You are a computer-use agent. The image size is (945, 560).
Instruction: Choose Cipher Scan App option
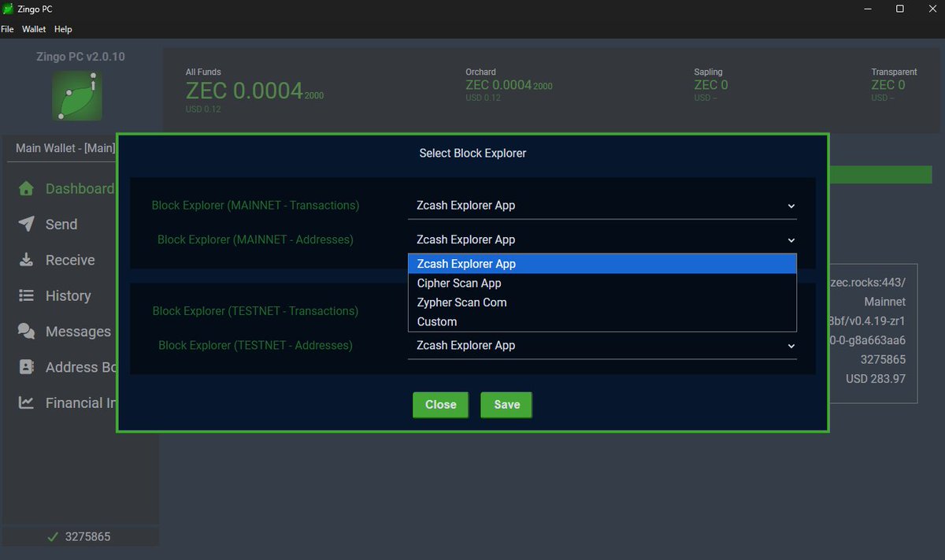tap(602, 284)
